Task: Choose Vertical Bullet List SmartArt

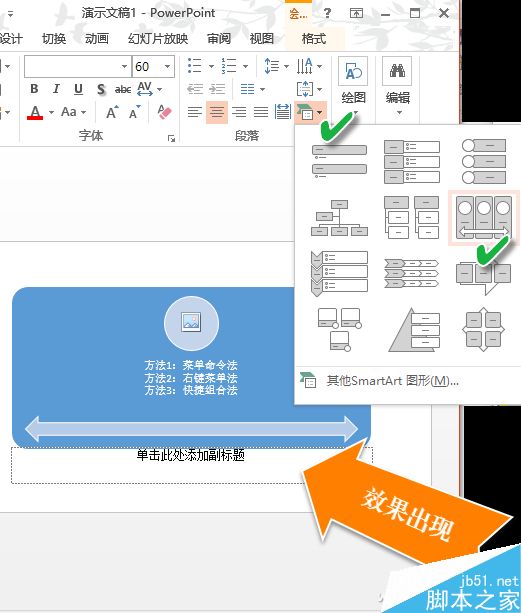Action: (339, 161)
